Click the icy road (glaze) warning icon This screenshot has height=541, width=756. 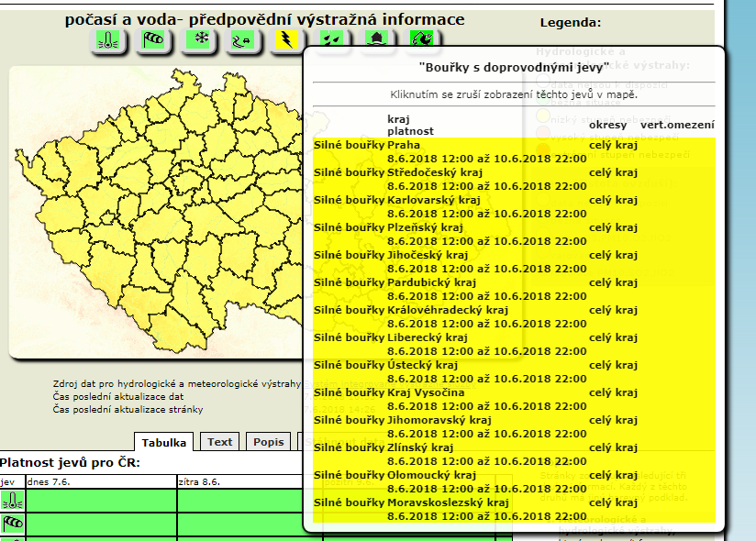(243, 40)
